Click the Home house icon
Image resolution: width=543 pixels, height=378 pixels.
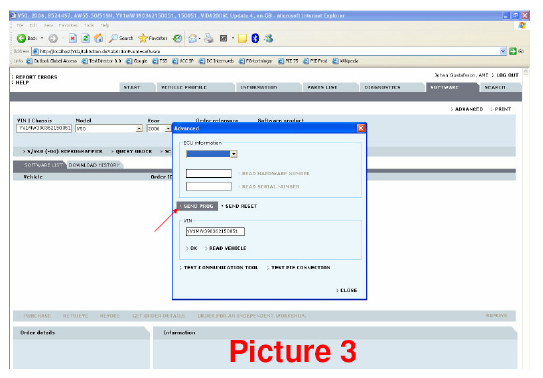pyautogui.click(x=99, y=38)
